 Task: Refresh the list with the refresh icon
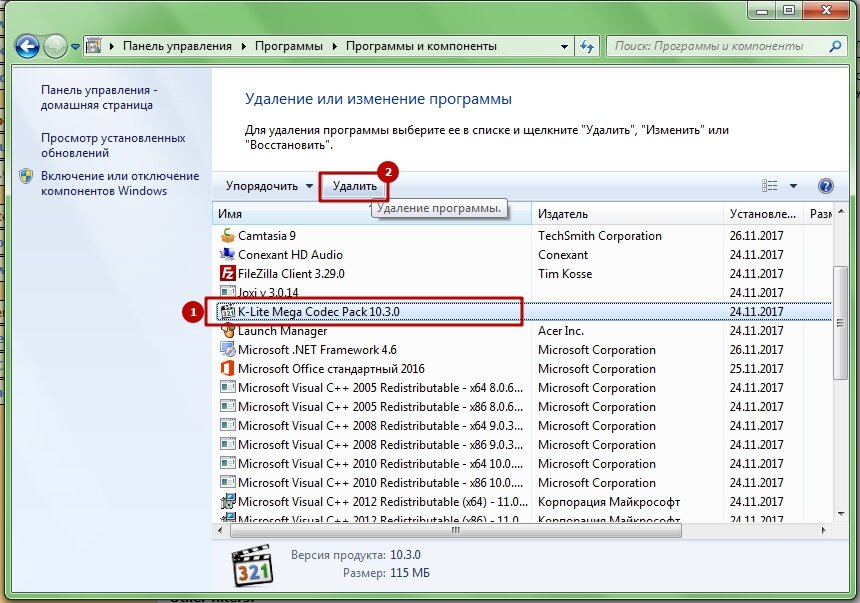[587, 47]
